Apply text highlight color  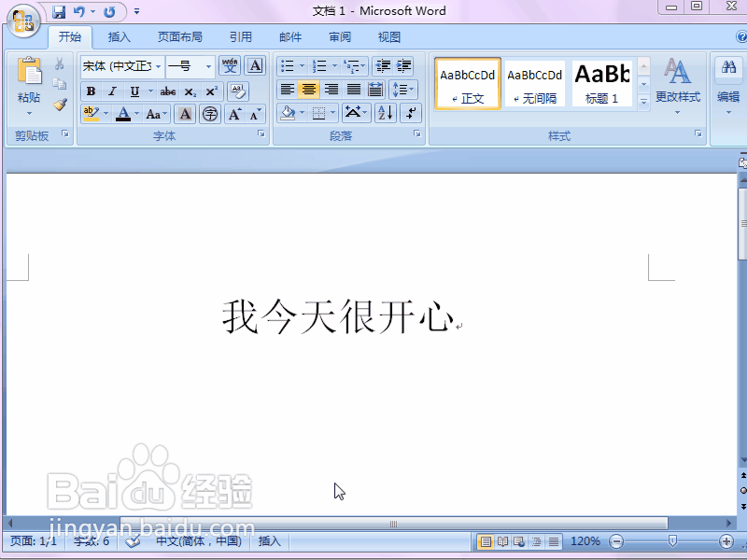tap(91, 113)
